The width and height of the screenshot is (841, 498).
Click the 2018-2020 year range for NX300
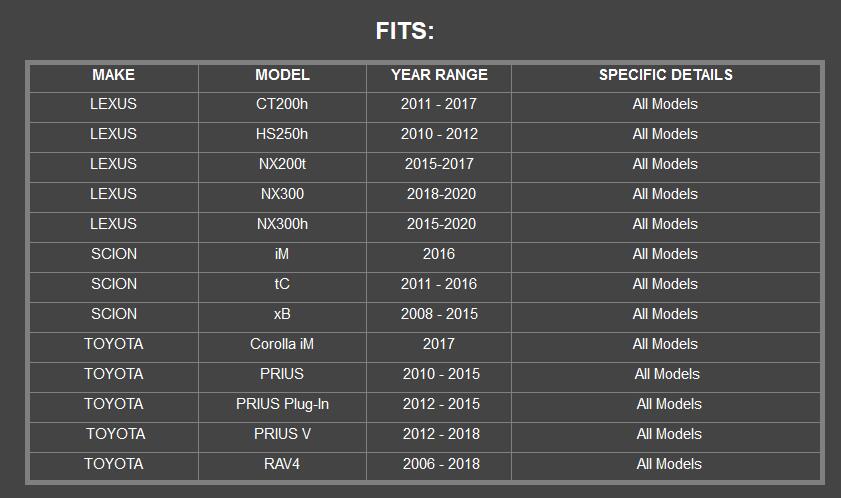pyautogui.click(x=441, y=194)
